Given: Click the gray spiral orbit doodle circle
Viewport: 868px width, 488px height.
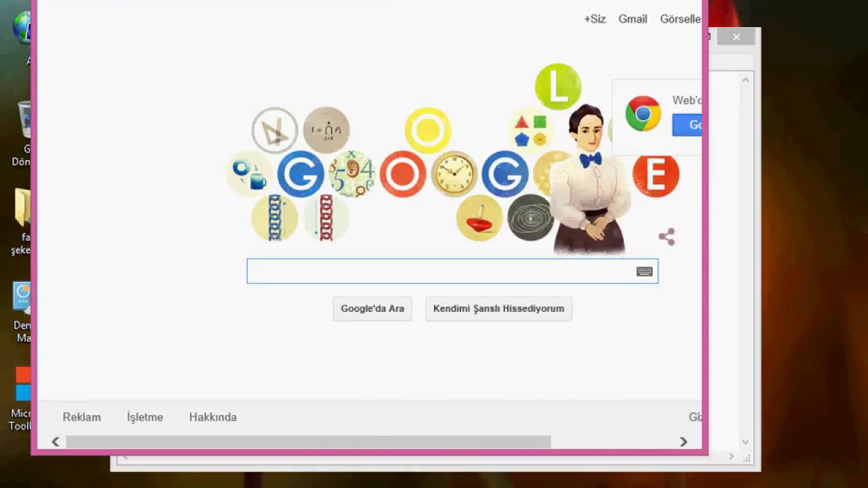Looking at the screenshot, I should pyautogui.click(x=530, y=218).
